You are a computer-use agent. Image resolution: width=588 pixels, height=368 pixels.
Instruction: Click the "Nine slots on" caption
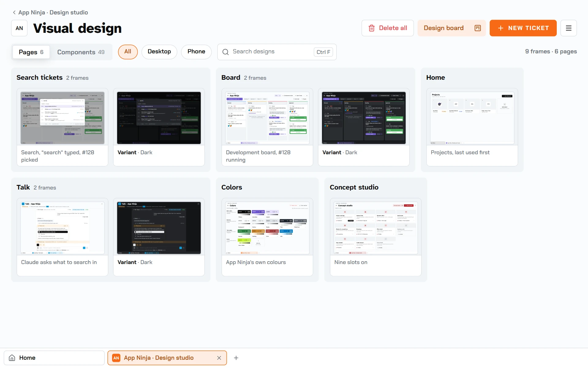[351, 262]
